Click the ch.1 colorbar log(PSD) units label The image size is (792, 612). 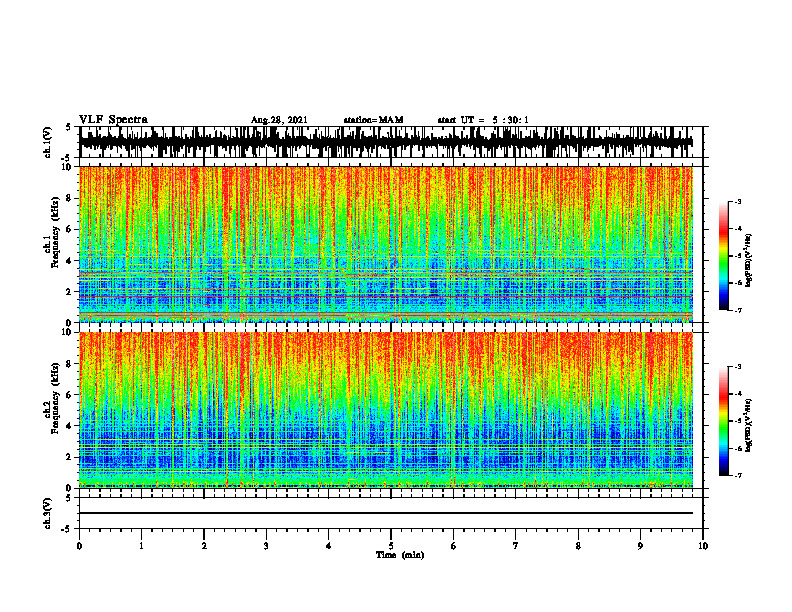click(x=749, y=261)
